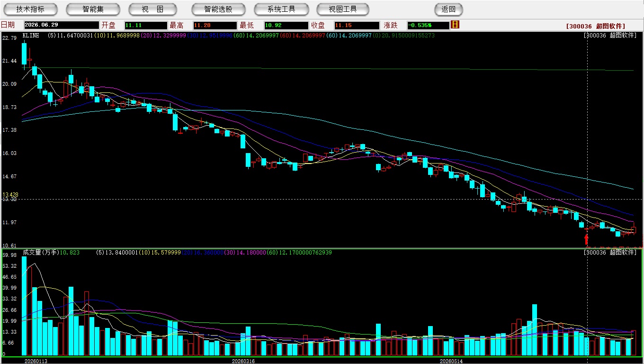Click the yellow (10)11.9689998 MA label
Screen dimensions: 644x364
click(x=116, y=36)
